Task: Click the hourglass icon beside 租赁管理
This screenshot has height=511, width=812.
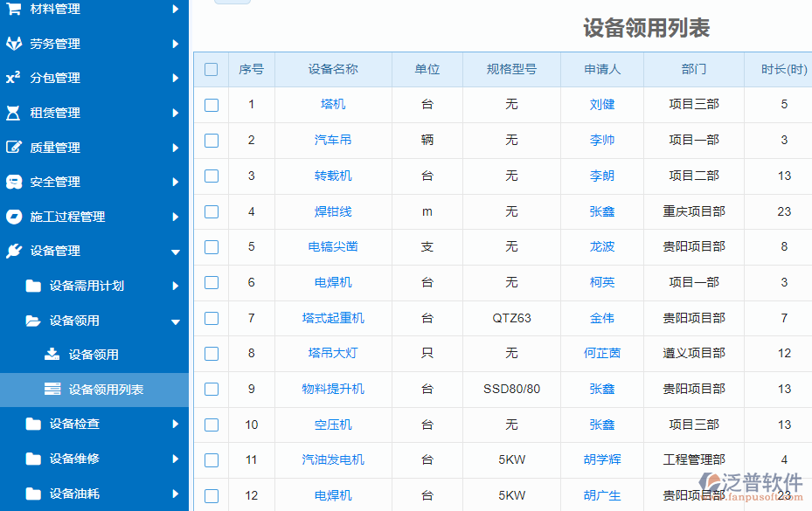Action: coord(13,113)
